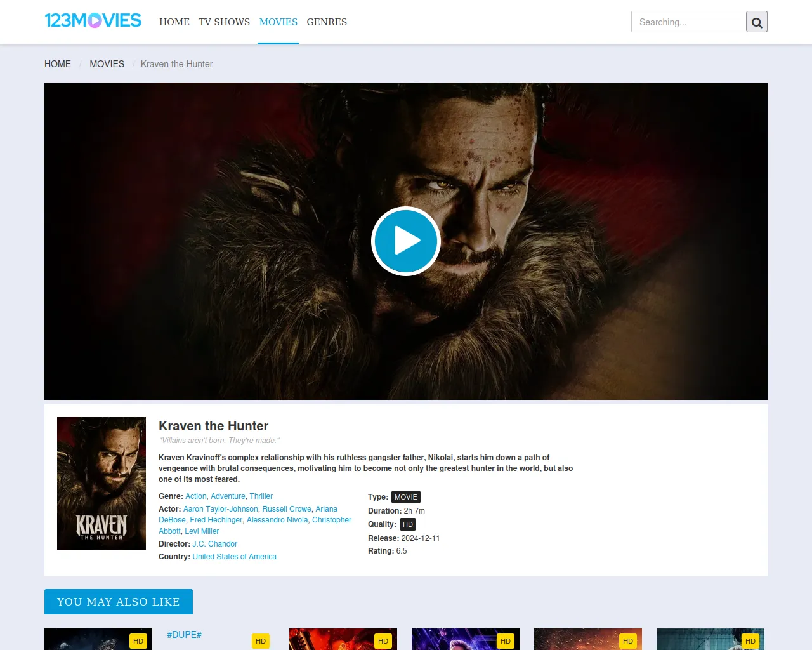Click the YOU MAY ALSO LIKE header

pyautogui.click(x=119, y=602)
